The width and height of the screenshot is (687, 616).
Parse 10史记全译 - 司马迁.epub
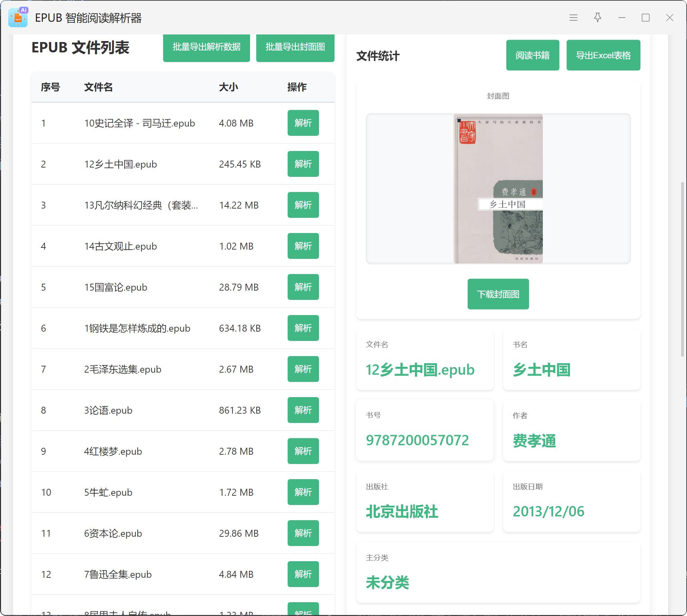303,123
